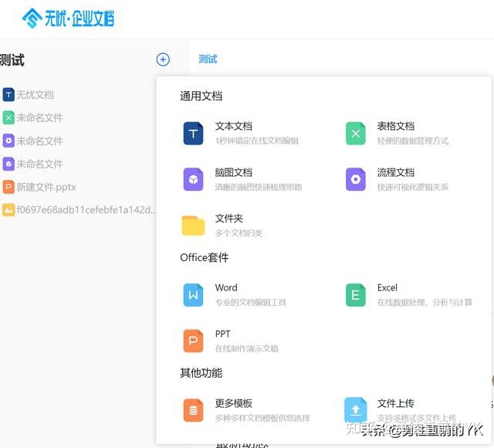Image resolution: width=494 pixels, height=448 pixels.
Task: Create a new 表格文档
Action: click(x=396, y=126)
